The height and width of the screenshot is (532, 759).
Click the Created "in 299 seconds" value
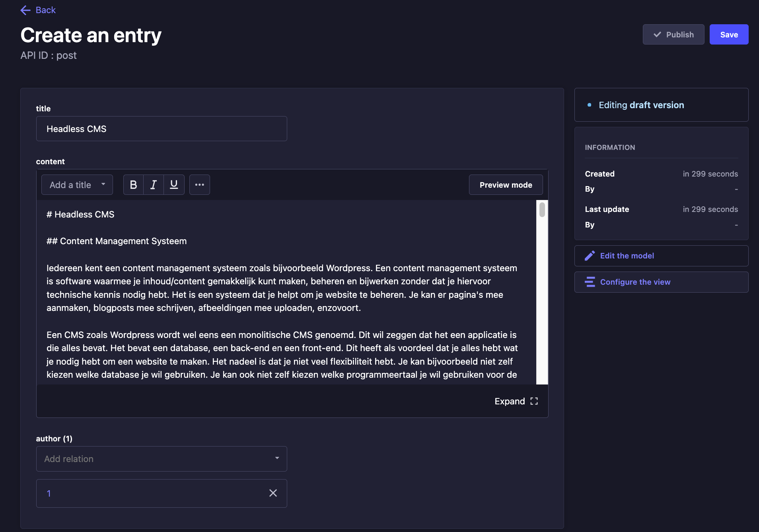coord(710,174)
